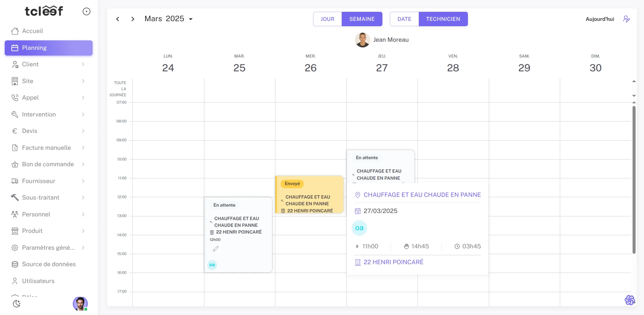Image resolution: width=644 pixels, height=315 pixels.
Task: Toggle dark mode moon icon
Action: (x=16, y=304)
